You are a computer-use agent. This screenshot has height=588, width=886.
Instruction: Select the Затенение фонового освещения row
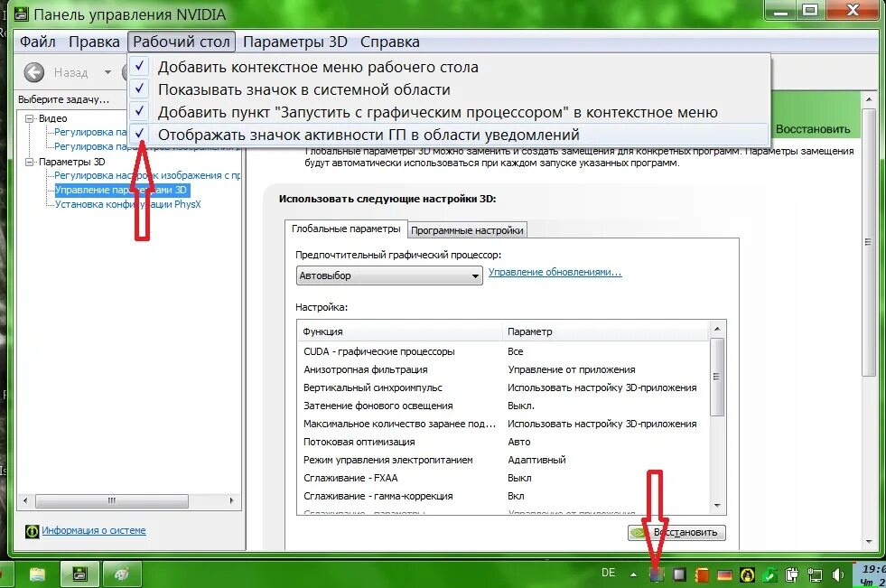click(503, 406)
